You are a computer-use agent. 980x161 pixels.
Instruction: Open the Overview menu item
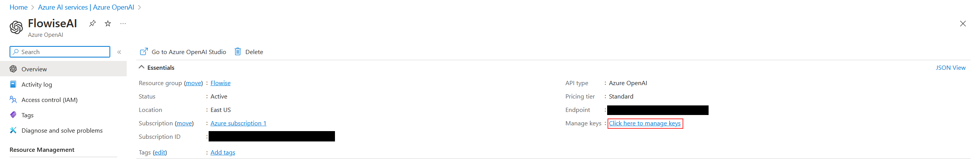(x=34, y=69)
